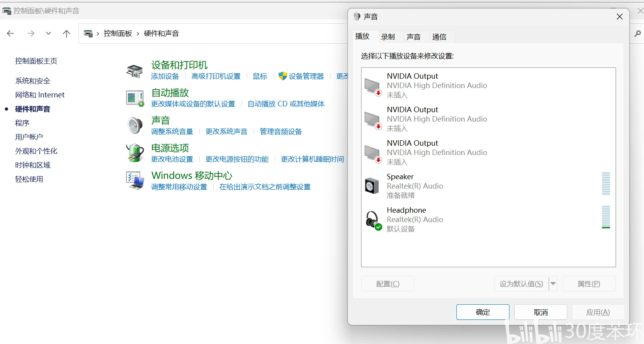Select the second NVIDIA Output monitor icon
Image resolution: width=644 pixels, height=344 pixels.
pos(373,120)
